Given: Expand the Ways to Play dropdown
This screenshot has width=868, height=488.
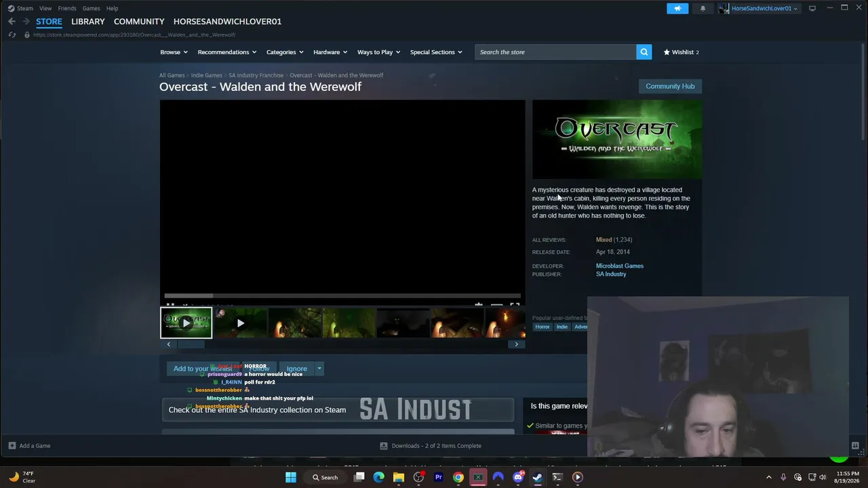Looking at the screenshot, I should (379, 52).
